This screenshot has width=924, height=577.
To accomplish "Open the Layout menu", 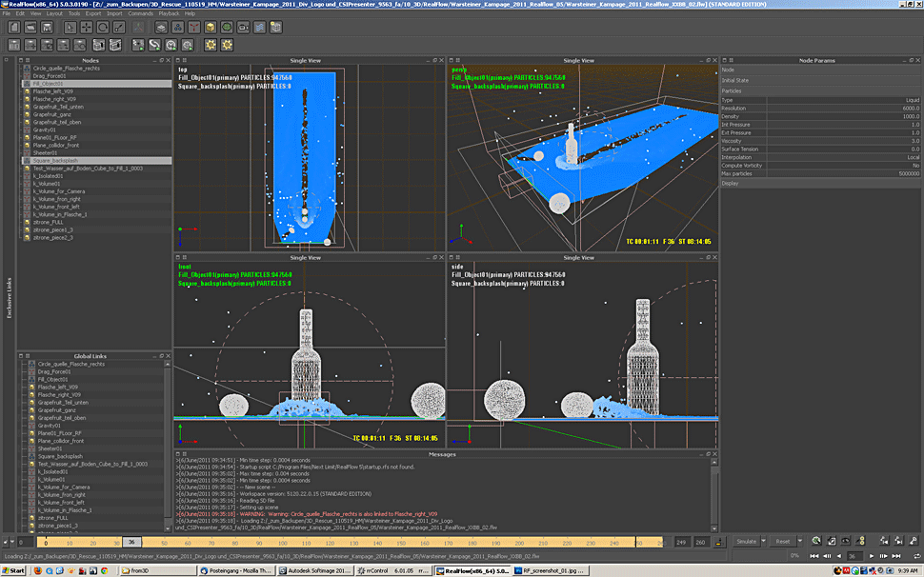I will [54, 13].
